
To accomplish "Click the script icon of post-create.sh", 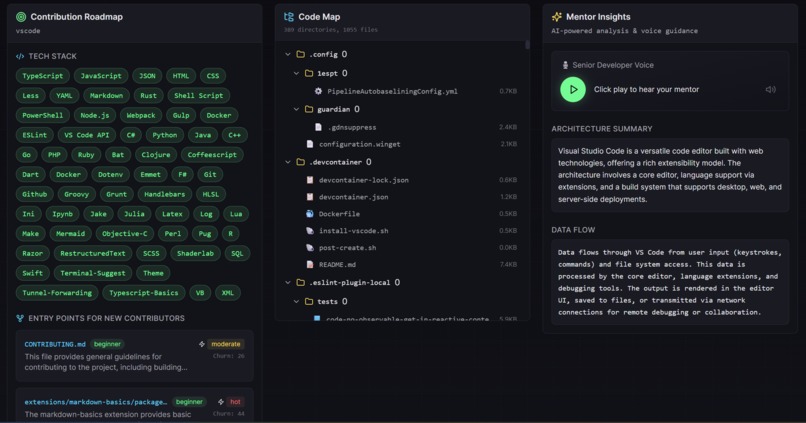I will click(309, 248).
